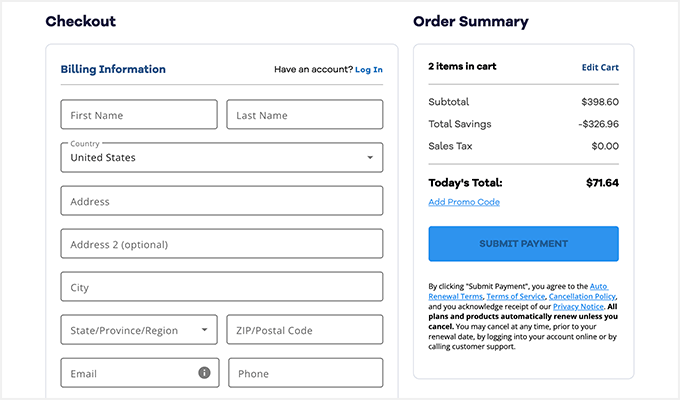Click the ZIP/Postal Code field
This screenshot has width=680, height=400.
pos(305,330)
